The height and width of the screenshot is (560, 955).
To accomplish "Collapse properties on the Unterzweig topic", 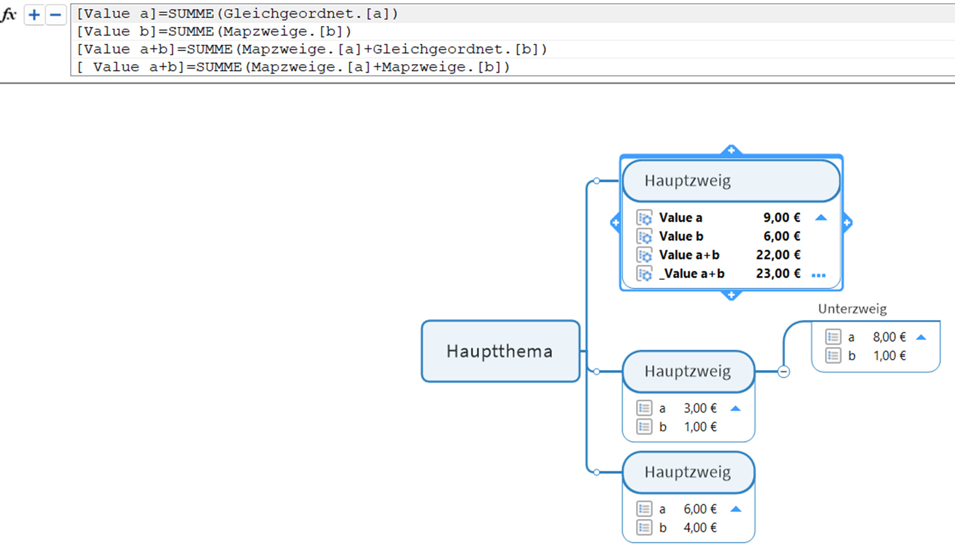I will point(921,338).
